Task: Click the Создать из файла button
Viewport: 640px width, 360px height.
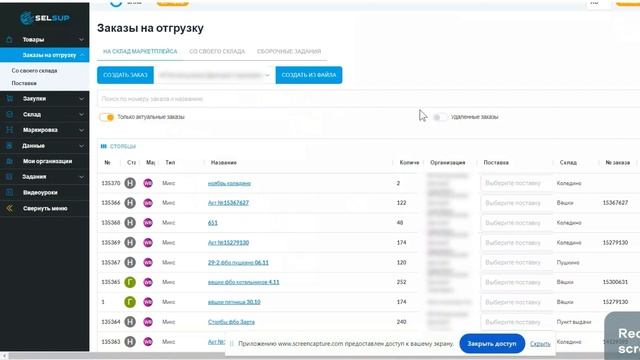Action: point(309,75)
